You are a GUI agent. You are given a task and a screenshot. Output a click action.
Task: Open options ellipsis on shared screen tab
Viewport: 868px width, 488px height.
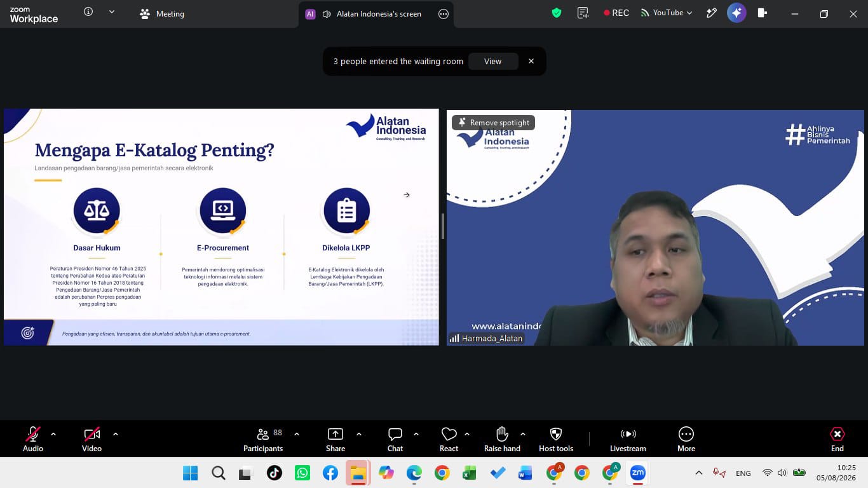(444, 14)
